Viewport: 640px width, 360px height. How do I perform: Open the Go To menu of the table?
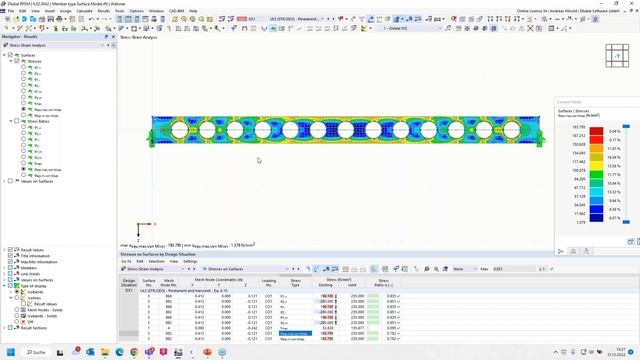(126, 261)
